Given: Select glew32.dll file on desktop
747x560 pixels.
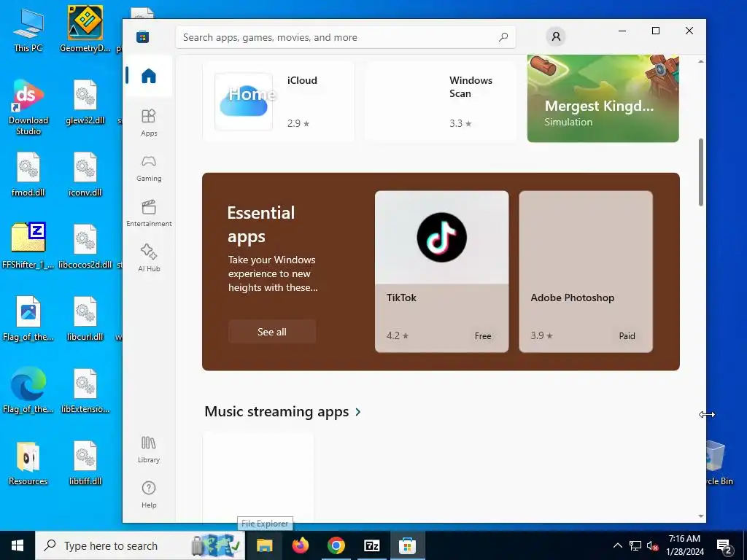Looking at the screenshot, I should tap(85, 102).
